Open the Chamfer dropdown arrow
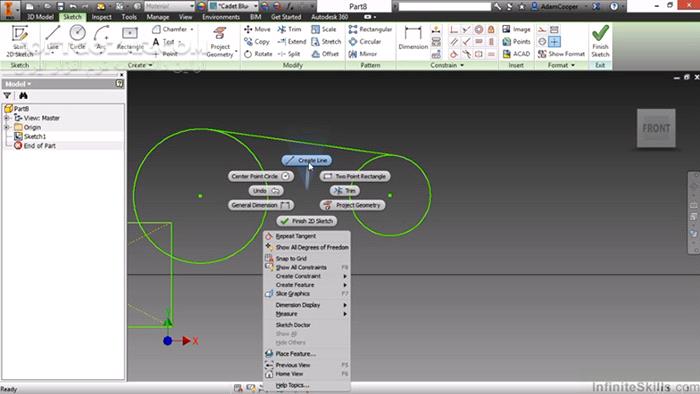700x394 pixels. coord(192,29)
